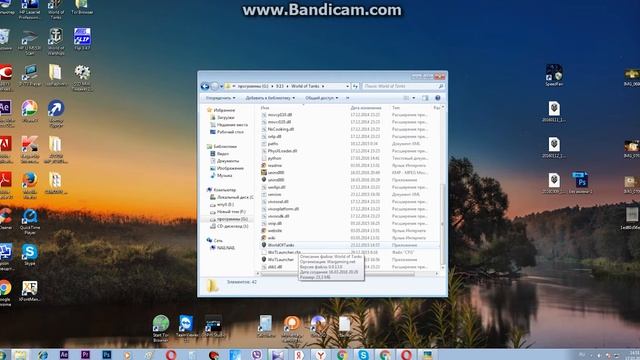Sort the list by the Имя column header
The width and height of the screenshot is (640, 360).
coord(265,108)
